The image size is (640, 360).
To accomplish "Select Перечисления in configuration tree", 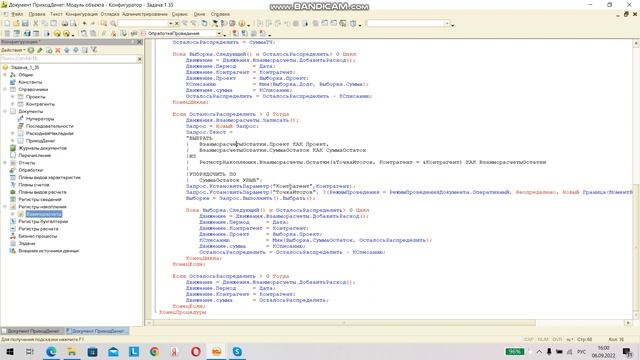I will [35, 156].
